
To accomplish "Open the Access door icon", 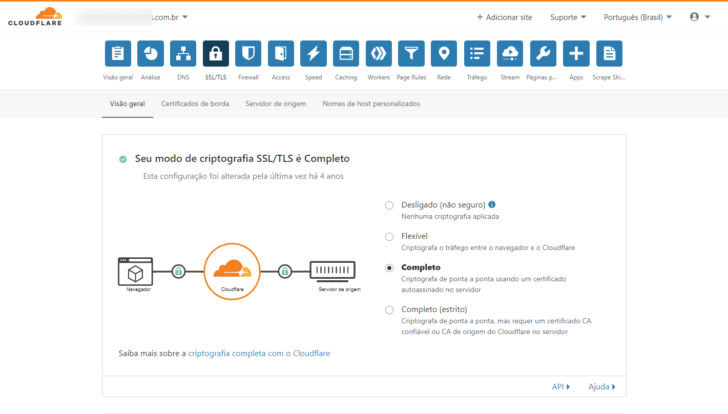I will click(x=281, y=54).
